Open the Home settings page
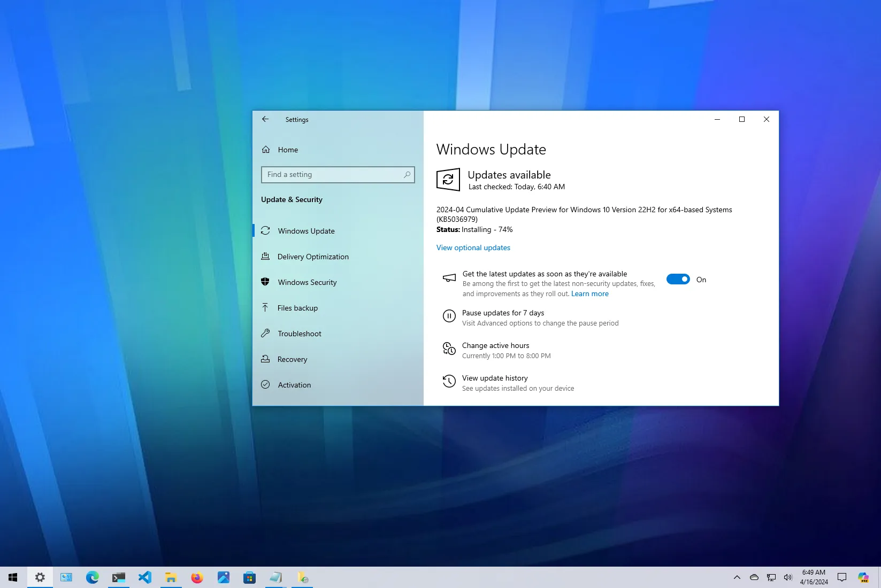Screen dimensions: 881x588 pyautogui.click(x=288, y=150)
